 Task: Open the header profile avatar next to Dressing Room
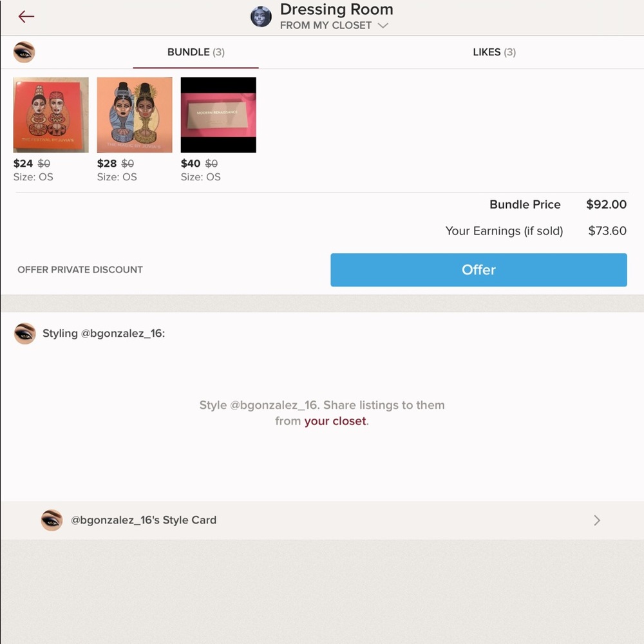[x=261, y=17]
